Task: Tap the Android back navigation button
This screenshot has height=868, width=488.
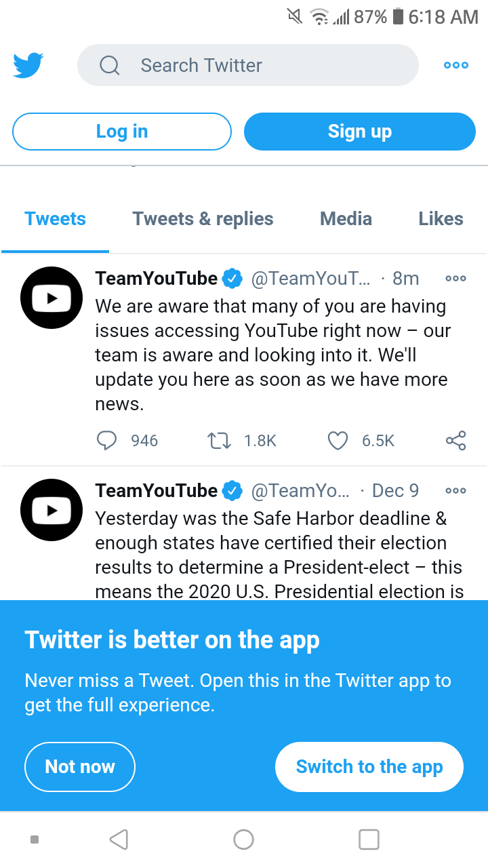Action: point(119,840)
